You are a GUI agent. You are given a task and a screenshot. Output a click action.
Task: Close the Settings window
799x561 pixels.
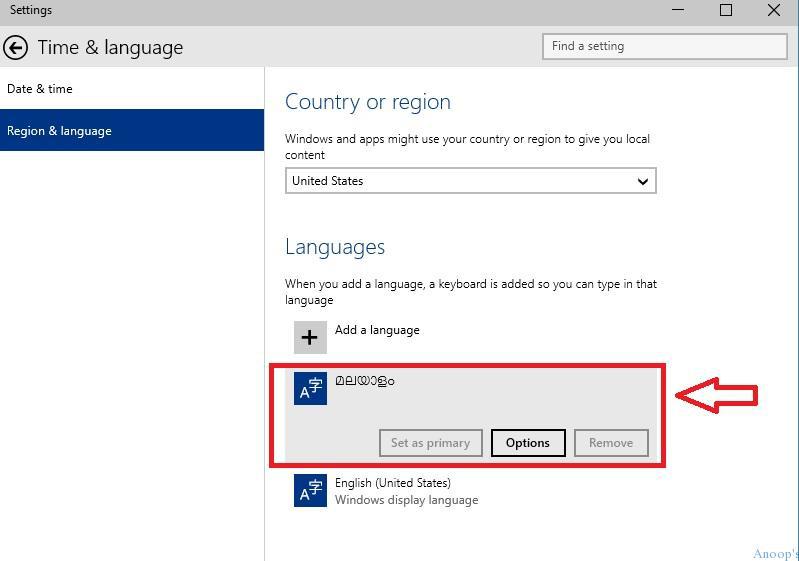774,10
